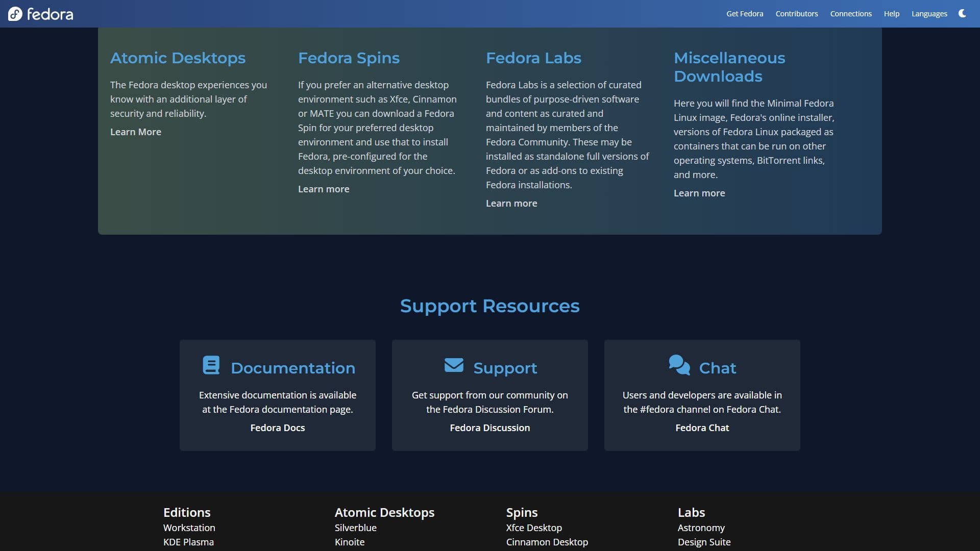Click the Support Resources heading
Screen dimensions: 980x551
click(490, 306)
